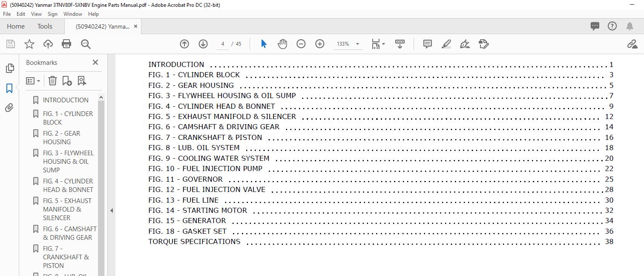Open the FIG. 2 - GEAR HOUSING bookmark
644x276 pixels.
[x=61, y=138]
